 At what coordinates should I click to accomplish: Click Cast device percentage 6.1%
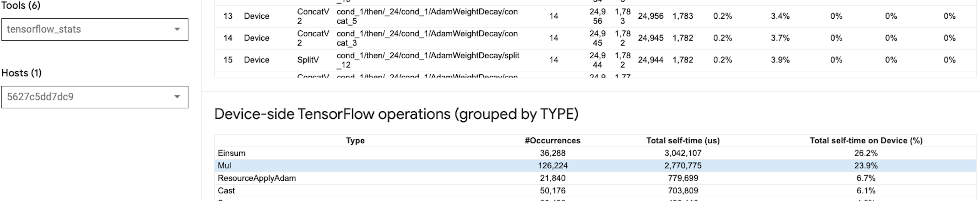tap(866, 191)
